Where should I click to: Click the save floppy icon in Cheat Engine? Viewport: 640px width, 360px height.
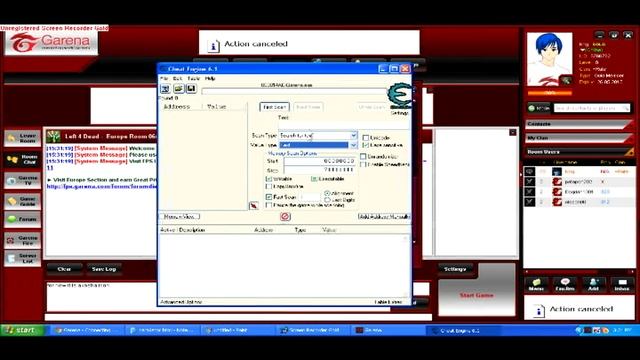coord(191,89)
